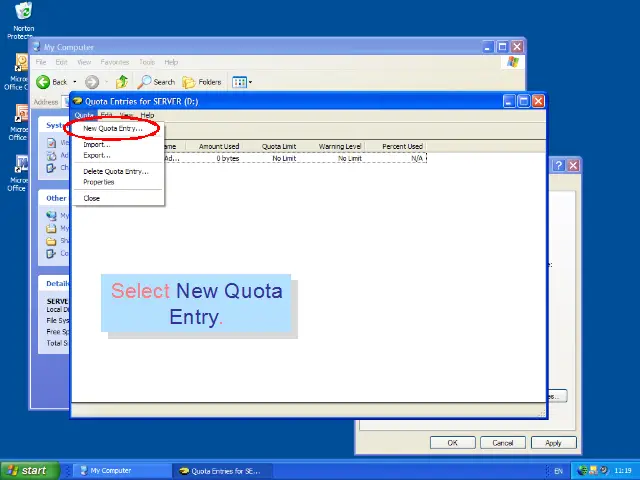Open the Windows Start menu
Image resolution: width=640 pixels, height=480 pixels.
point(27,470)
